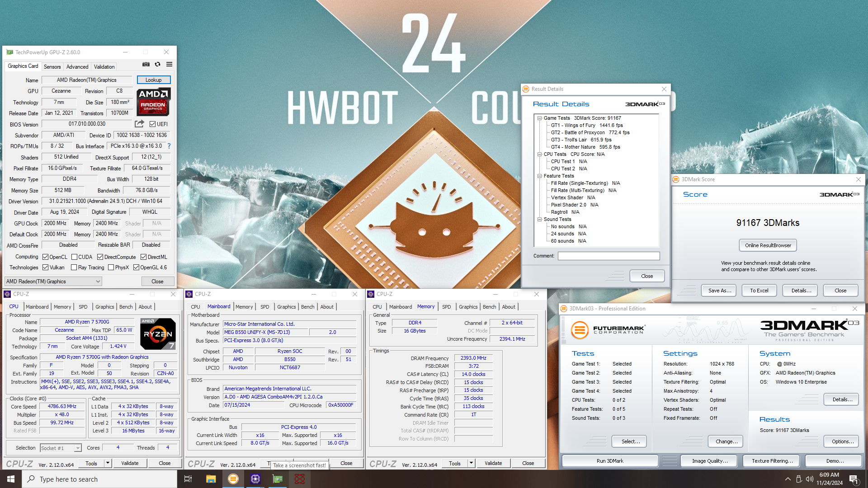Open Tools dropdown arrow in CPU-Z CPU window

[108, 463]
